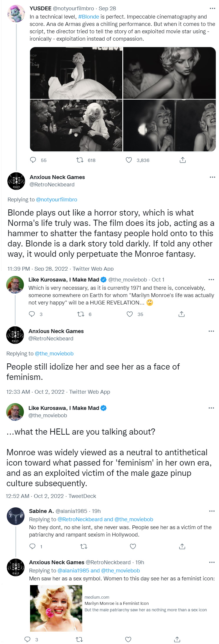219x644 pixels.
Task: Reply to Sabine A.'s tweet
Action: tap(32, 546)
